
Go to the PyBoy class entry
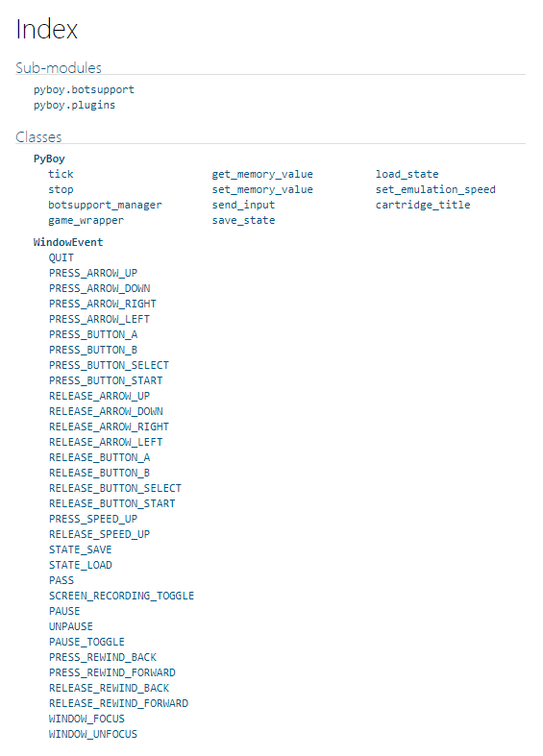coord(49,159)
